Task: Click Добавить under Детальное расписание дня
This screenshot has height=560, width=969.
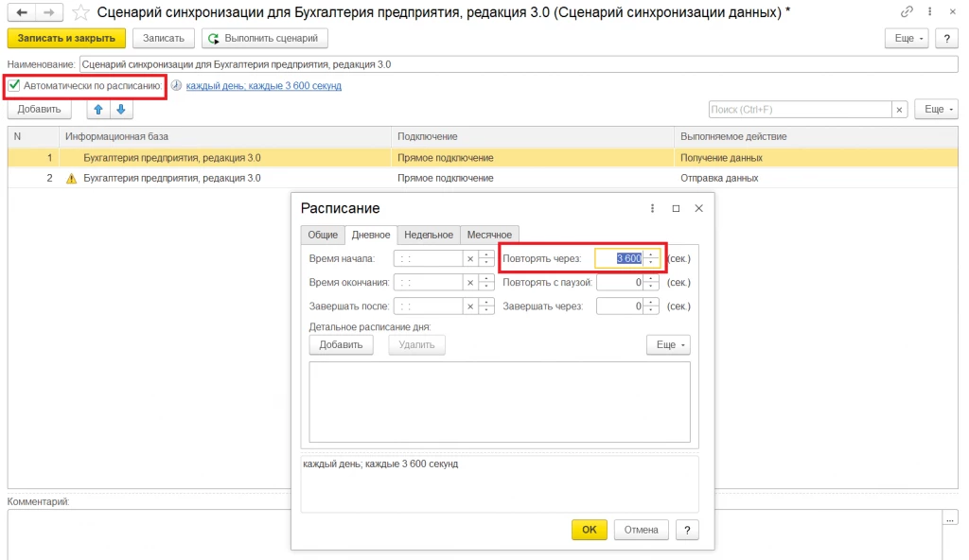Action: pyautogui.click(x=341, y=345)
